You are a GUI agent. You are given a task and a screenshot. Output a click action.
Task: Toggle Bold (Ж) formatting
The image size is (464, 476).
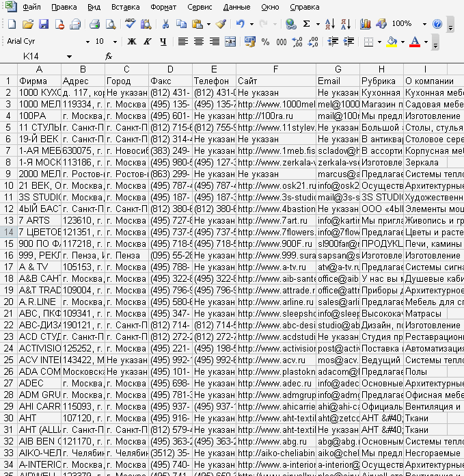coord(132,42)
